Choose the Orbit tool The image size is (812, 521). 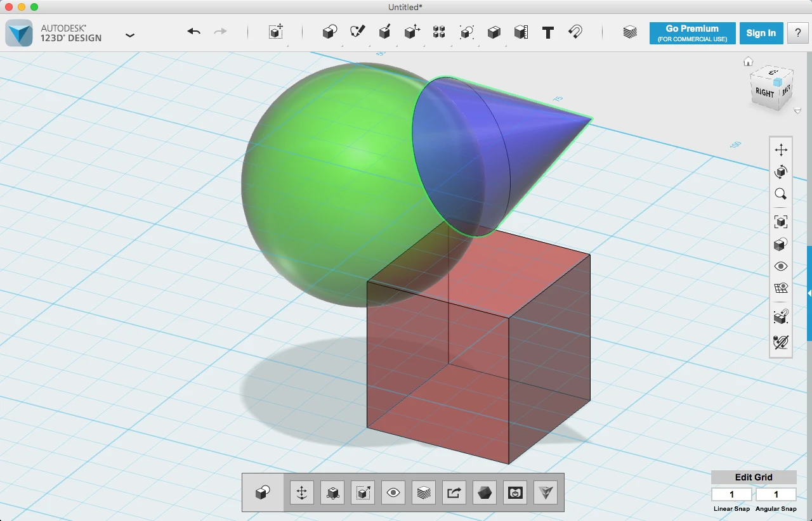(x=781, y=172)
